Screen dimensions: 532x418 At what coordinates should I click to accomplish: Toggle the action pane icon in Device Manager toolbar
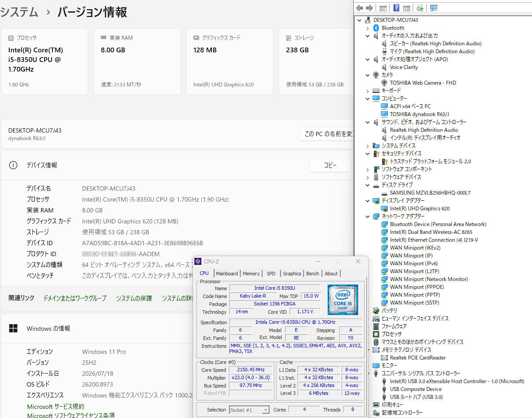pos(407,8)
